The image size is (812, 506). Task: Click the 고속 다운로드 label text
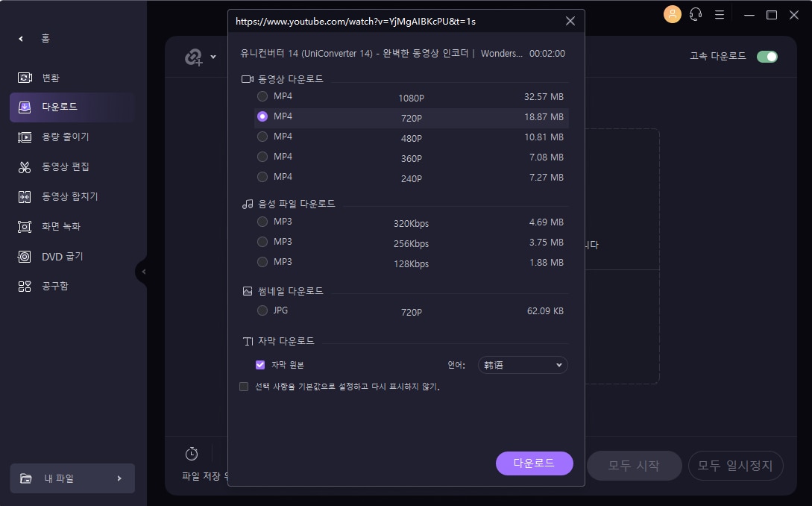click(x=718, y=56)
